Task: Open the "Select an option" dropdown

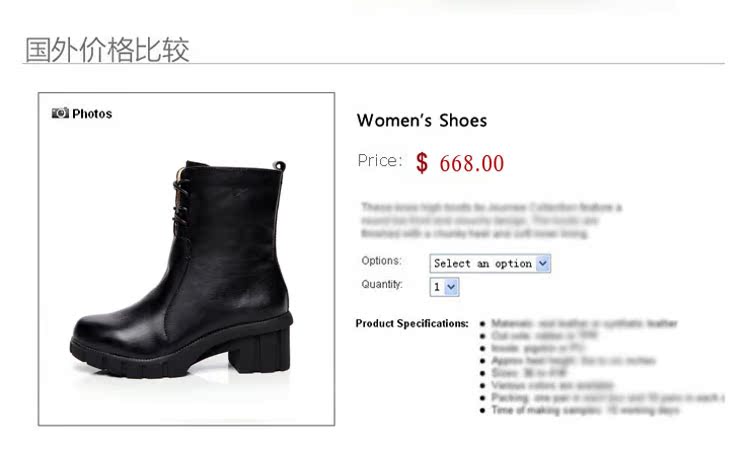Action: point(490,263)
